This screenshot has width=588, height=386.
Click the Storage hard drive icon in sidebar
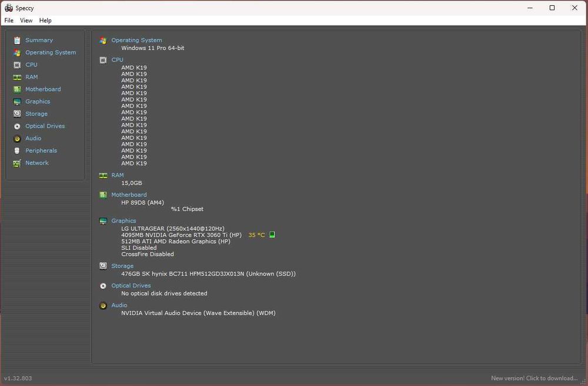tap(17, 114)
